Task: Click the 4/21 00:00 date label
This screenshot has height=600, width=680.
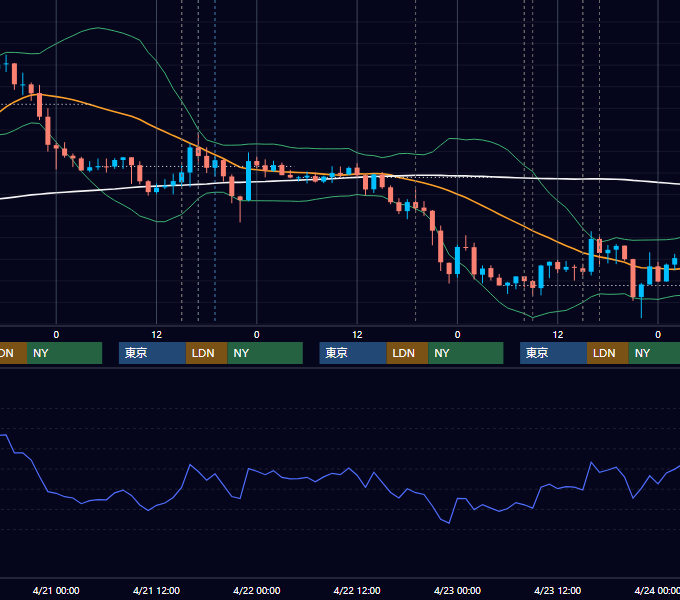Action: 56,590
